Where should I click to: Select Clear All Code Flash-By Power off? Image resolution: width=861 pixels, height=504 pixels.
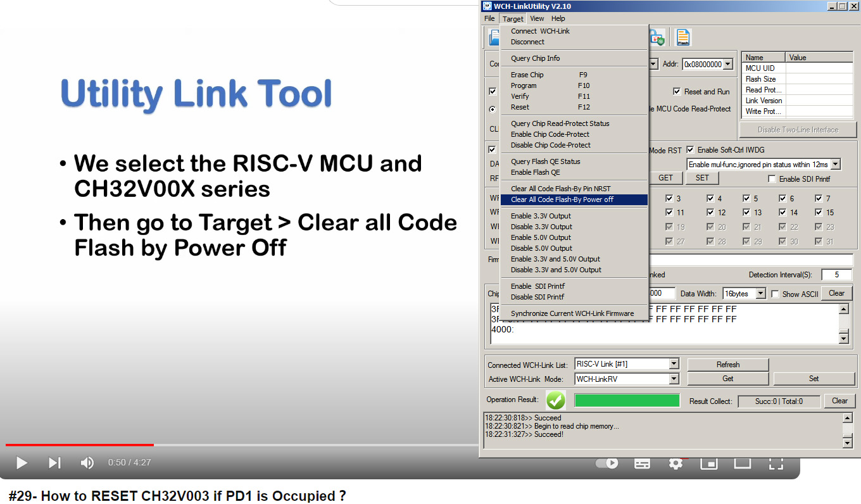(562, 199)
